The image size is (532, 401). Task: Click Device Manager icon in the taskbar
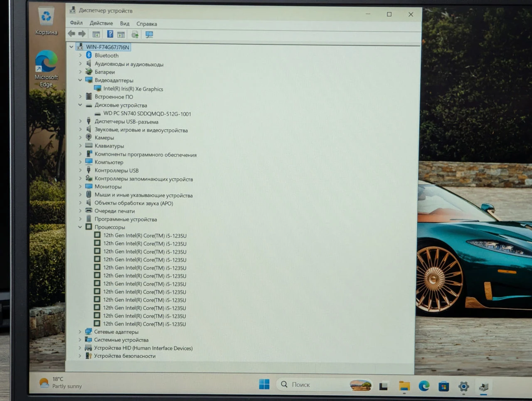(483, 387)
